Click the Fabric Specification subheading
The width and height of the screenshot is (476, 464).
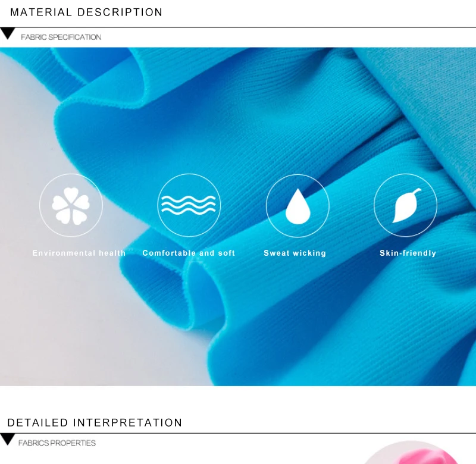61,37
